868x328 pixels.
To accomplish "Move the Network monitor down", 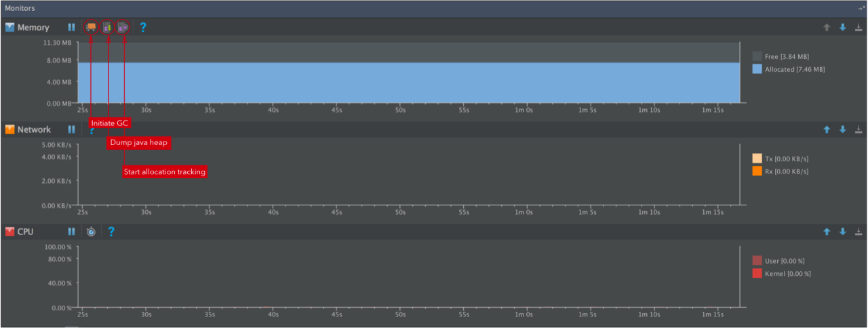I will (843, 129).
